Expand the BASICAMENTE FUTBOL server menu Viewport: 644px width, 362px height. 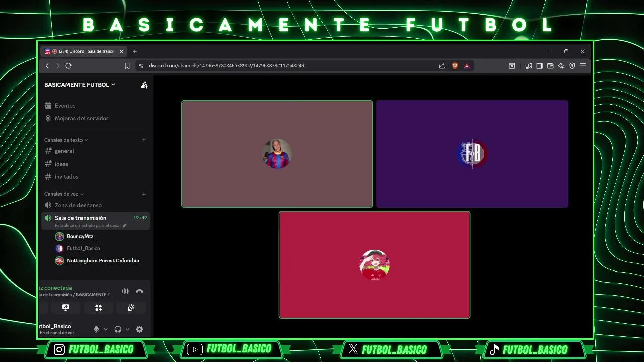(79, 85)
